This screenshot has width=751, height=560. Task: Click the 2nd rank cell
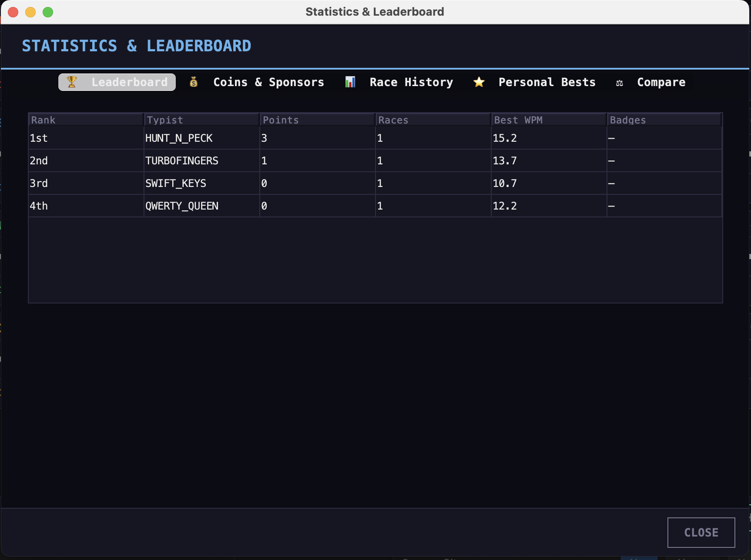click(86, 161)
